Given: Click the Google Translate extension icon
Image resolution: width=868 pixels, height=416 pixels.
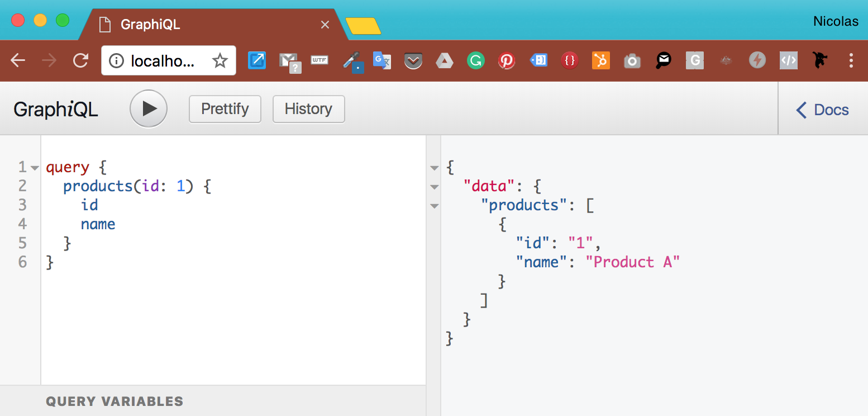Looking at the screenshot, I should (381, 60).
